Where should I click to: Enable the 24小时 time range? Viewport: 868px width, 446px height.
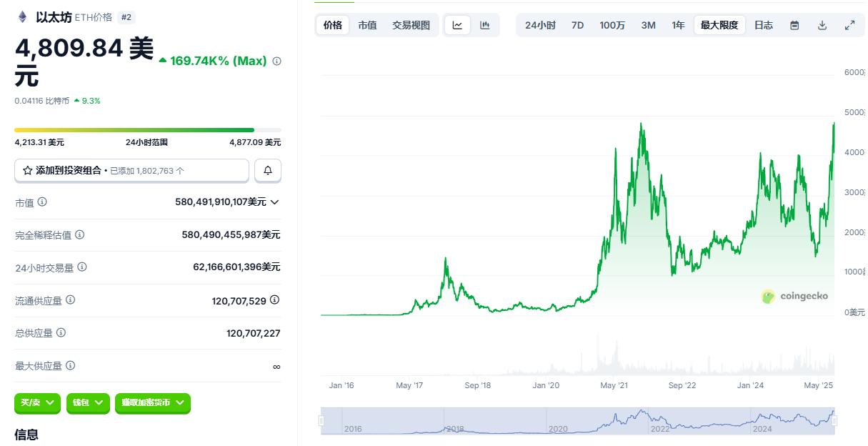(542, 24)
